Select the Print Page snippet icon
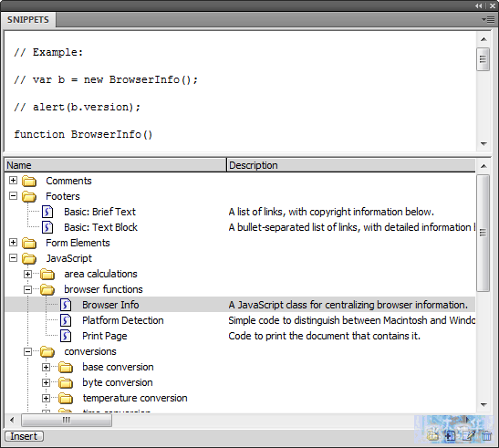Image resolution: width=499 pixels, height=448 pixels. (x=66, y=336)
